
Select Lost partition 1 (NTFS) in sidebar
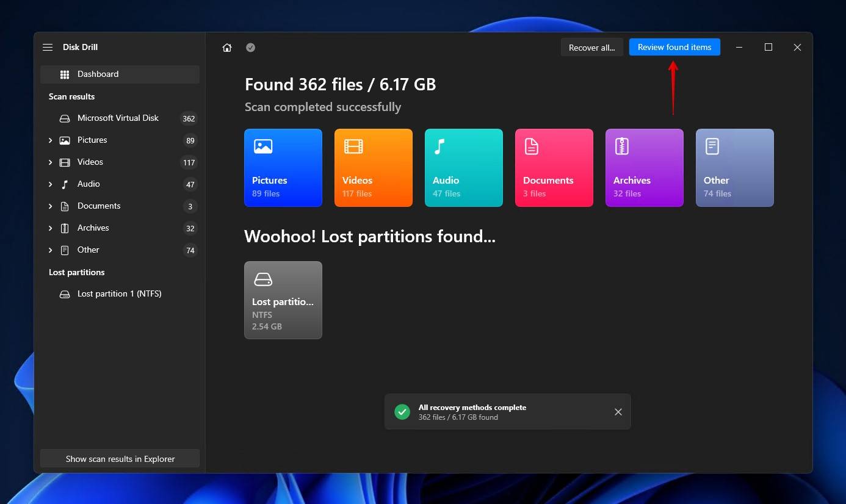coord(119,294)
